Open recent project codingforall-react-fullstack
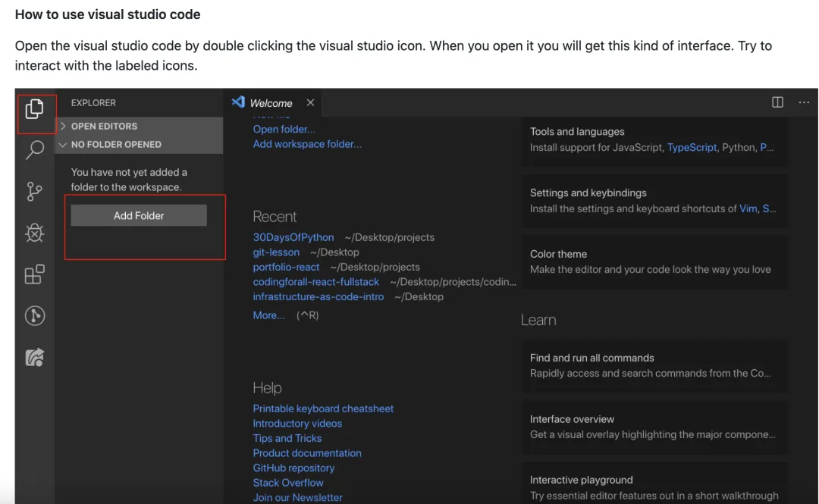The width and height of the screenshot is (819, 504). pos(316,281)
